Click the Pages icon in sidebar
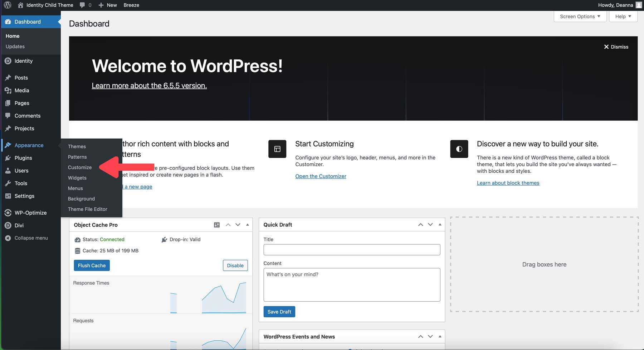Screen dimensions: 644x350 point(8,103)
